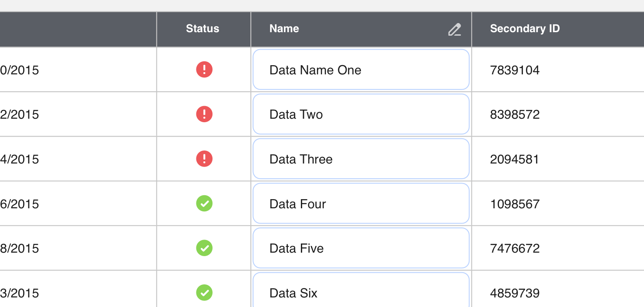Click the Data Five editable field

[361, 248]
